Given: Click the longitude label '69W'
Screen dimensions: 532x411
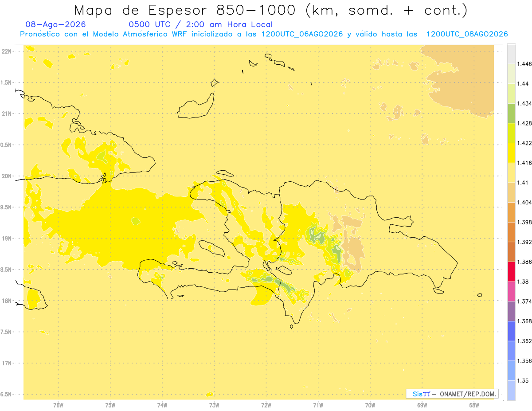Looking at the screenshot, I should tap(422, 405).
